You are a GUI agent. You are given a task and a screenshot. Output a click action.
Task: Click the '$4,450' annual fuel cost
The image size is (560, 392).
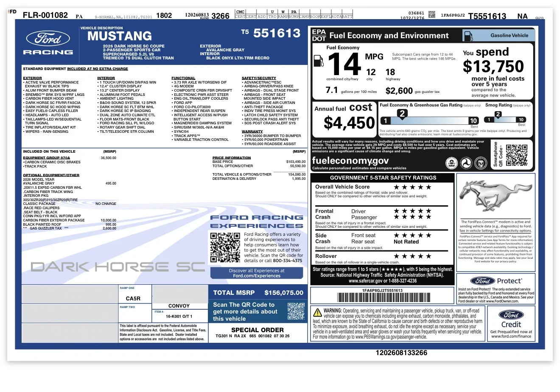tap(350, 123)
